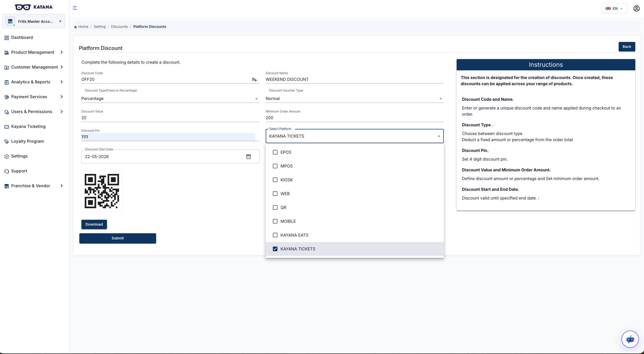Expand the Frills Master Account switcher
Viewport: 644px width, 354px height.
(34, 21)
